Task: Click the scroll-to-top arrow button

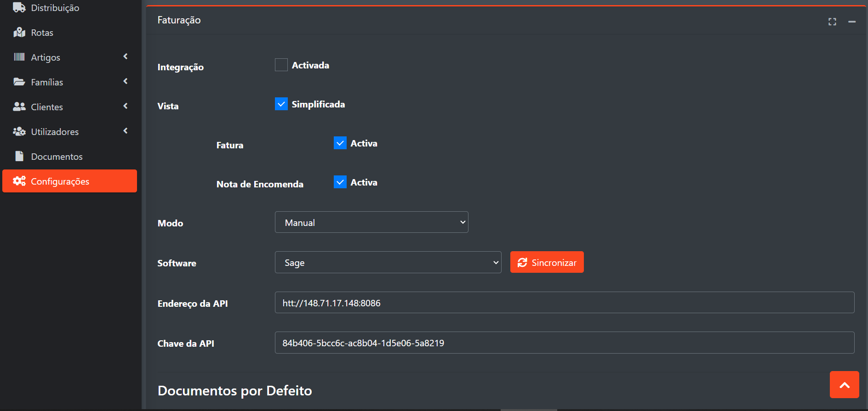Action: (x=844, y=385)
